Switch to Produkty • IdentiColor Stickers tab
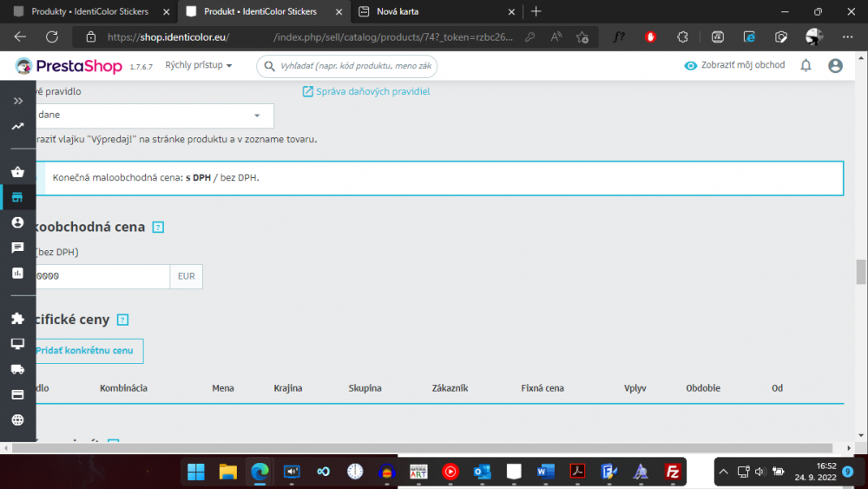Image resolution: width=868 pixels, height=489 pixels. click(89, 11)
